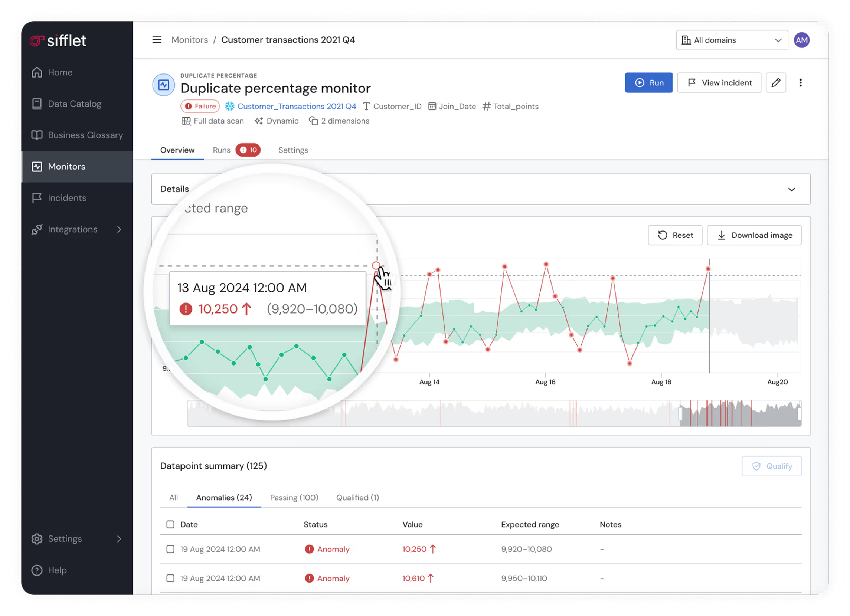The width and height of the screenshot is (850, 616).
Task: Toggle the select-all Date header checkbox
Action: pyautogui.click(x=170, y=524)
